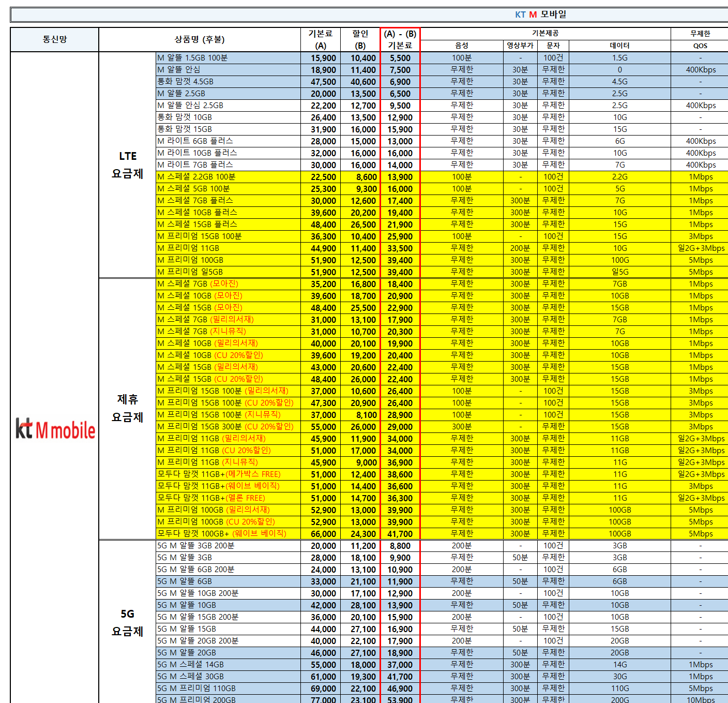Select plan "M 프리미엄 100GB (밀리의서재)"
Image resolution: width=728 pixels, height=703 pixels.
(214, 510)
